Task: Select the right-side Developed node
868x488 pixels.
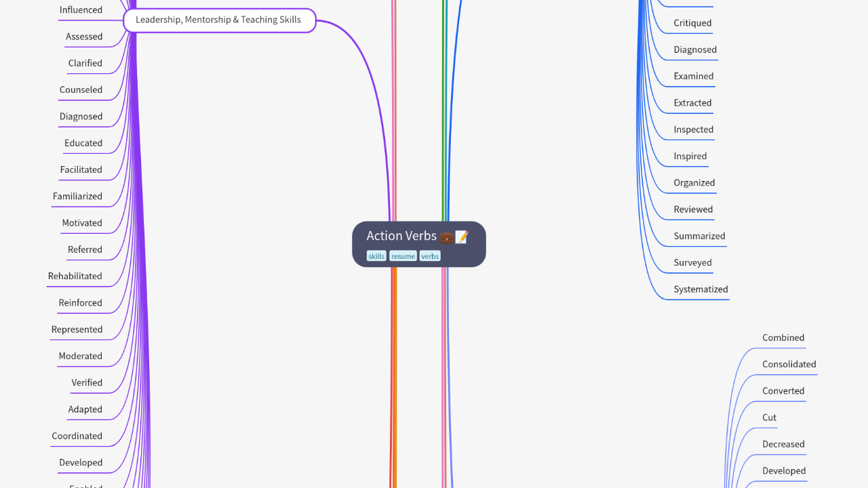Action: (784, 471)
